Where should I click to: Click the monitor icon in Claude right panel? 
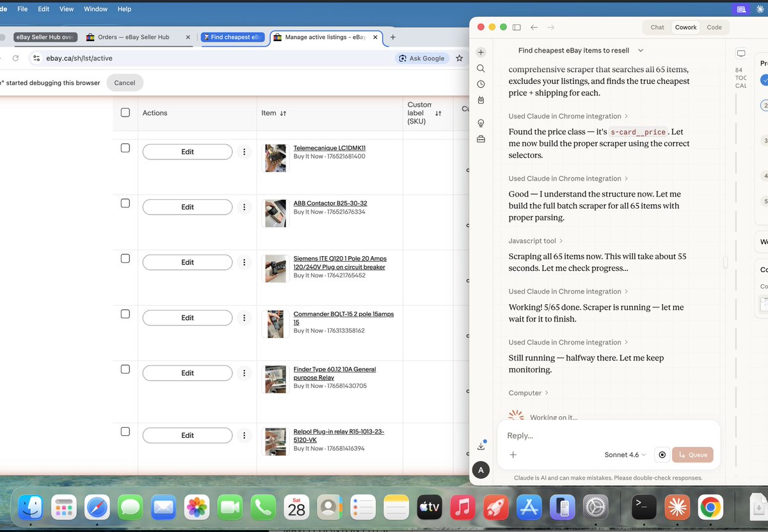click(x=741, y=53)
